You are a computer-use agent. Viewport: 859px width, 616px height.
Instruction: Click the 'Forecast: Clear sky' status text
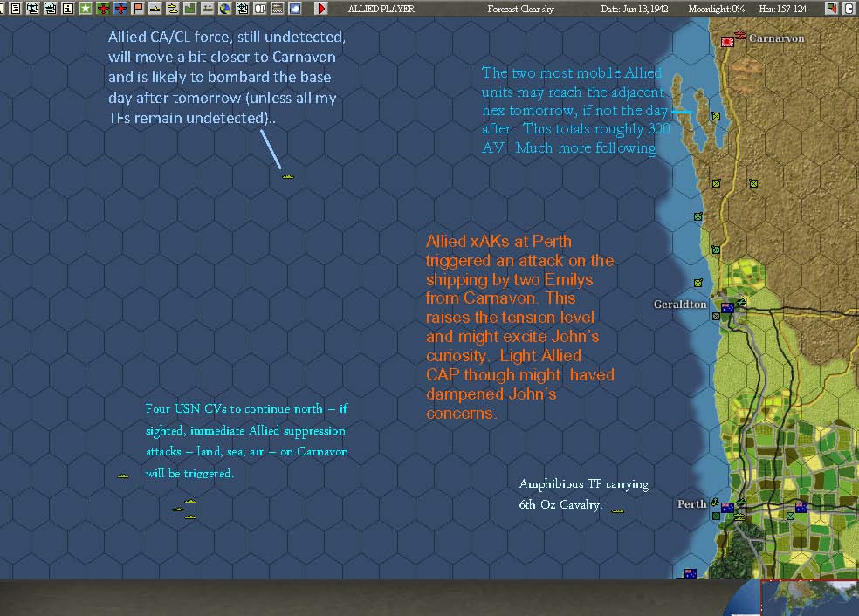(520, 9)
